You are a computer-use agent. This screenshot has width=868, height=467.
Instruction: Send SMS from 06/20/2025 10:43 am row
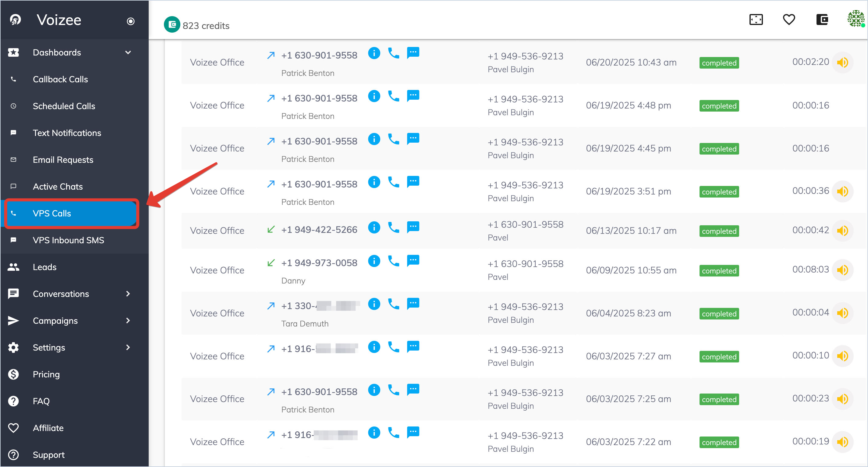[413, 53]
